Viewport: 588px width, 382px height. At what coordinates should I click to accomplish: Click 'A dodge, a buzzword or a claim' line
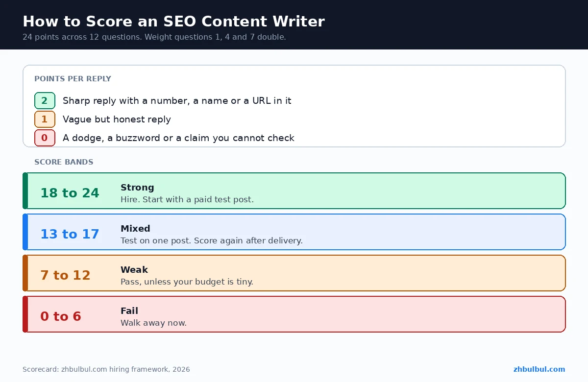[x=178, y=138]
